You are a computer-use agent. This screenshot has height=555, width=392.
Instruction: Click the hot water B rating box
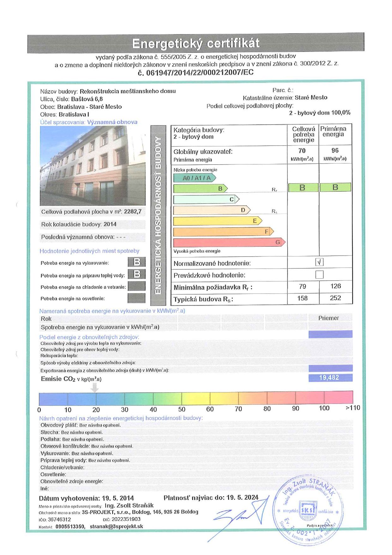[x=137, y=274]
